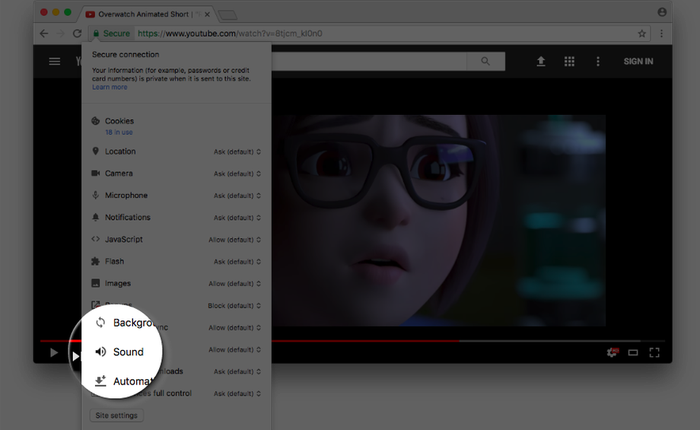This screenshot has height=430, width=700.
Task: Open the full control Ask dropdown
Action: click(x=237, y=393)
